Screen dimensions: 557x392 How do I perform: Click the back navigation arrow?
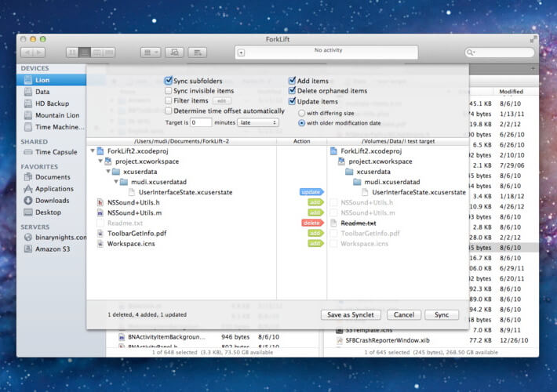point(27,53)
